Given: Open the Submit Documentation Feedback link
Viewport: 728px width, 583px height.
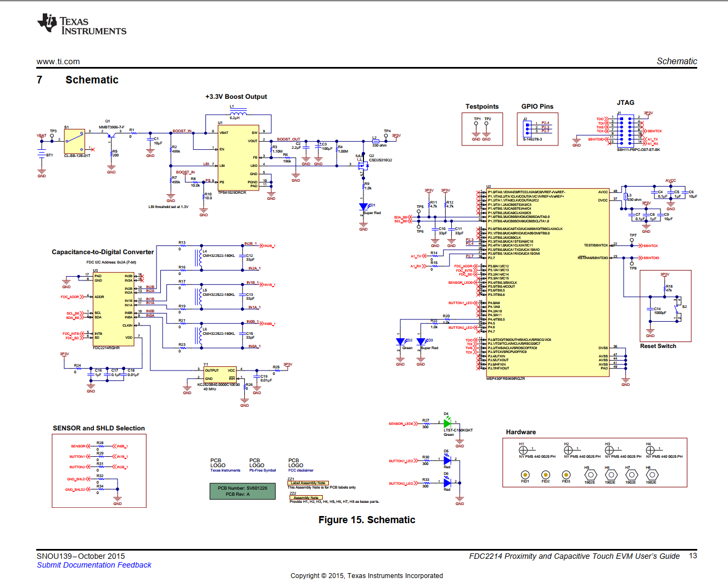Looking at the screenshot, I should (x=93, y=565).
